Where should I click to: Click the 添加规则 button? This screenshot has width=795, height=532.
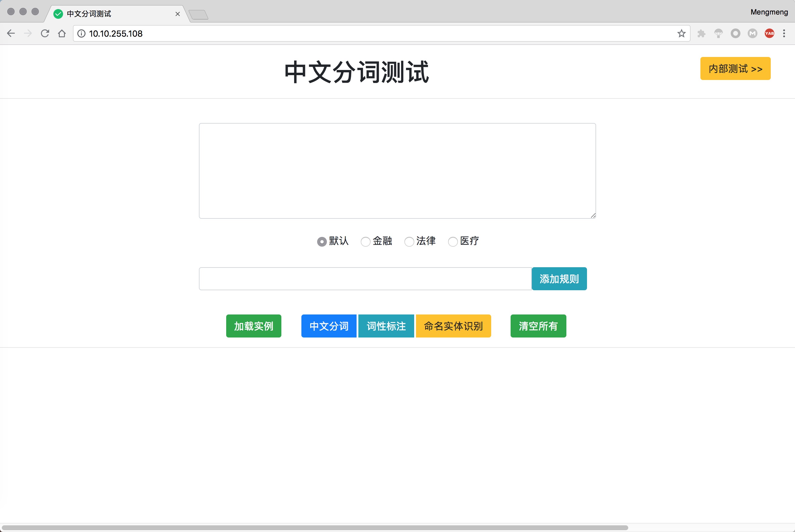(559, 278)
